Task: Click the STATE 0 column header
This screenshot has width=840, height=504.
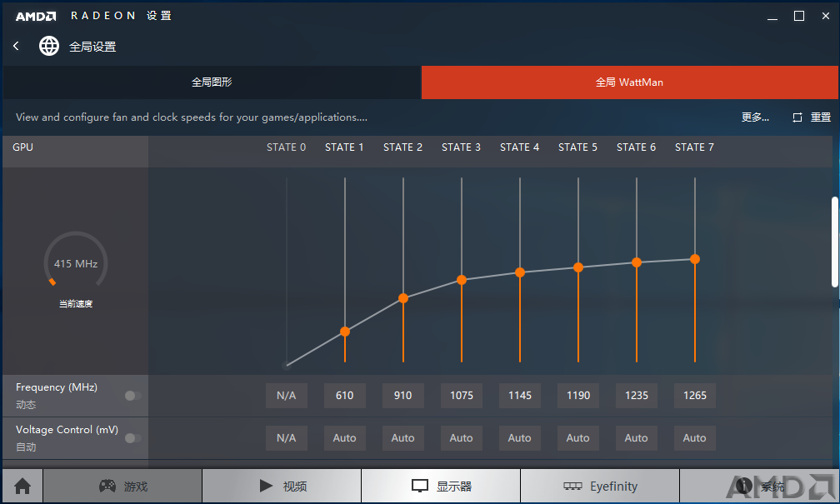Action: click(287, 147)
